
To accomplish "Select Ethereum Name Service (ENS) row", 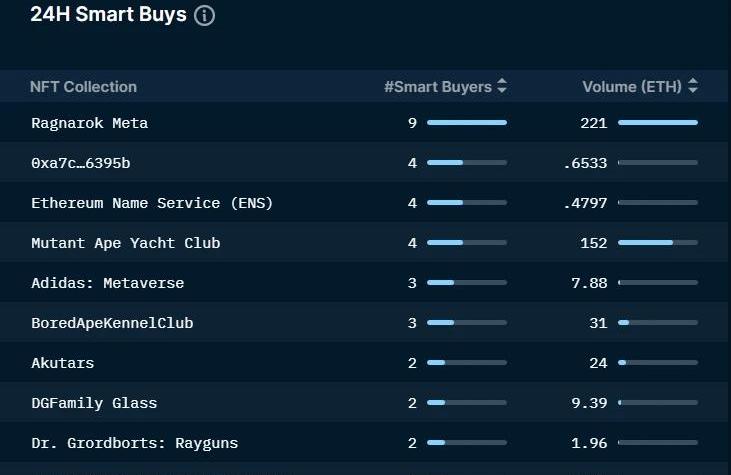I will [x=152, y=203].
